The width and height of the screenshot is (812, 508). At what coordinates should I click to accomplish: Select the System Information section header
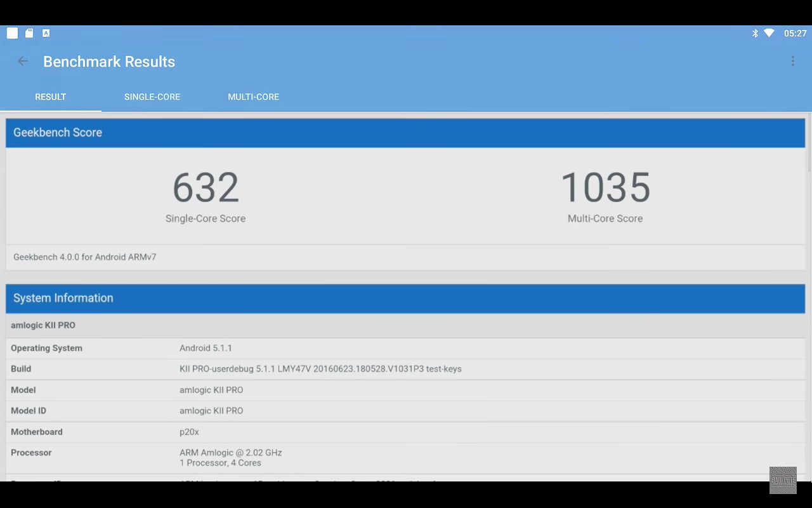coord(405,298)
